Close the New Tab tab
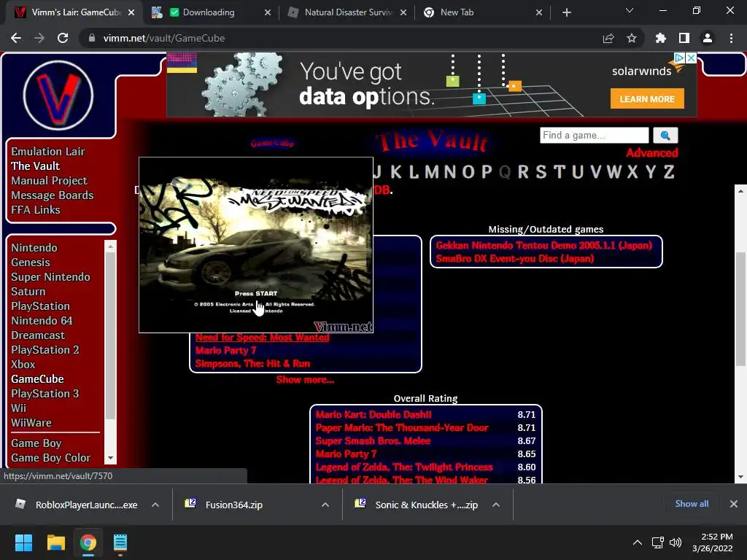Viewport: 747px width, 560px height. click(x=539, y=12)
